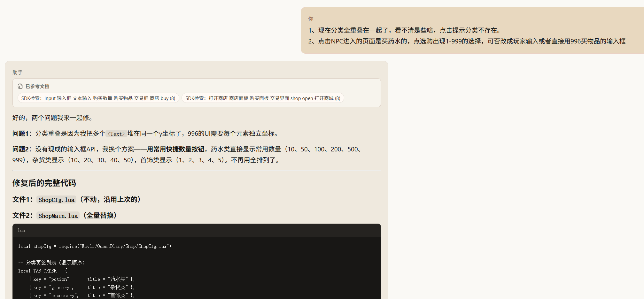Click the user message line starting 2、点击NPC
This screenshot has height=299, width=644.
(x=467, y=41)
